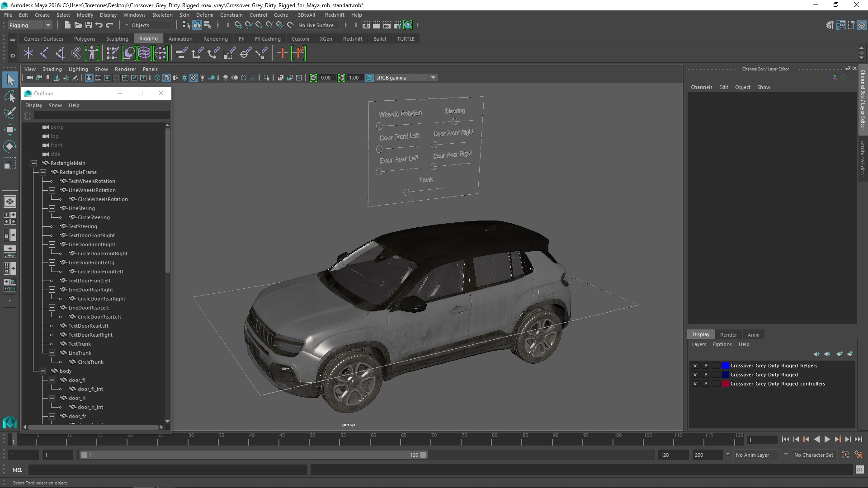Image resolution: width=868 pixels, height=488 pixels.
Task: Click Channels in Channel Box
Action: (701, 87)
